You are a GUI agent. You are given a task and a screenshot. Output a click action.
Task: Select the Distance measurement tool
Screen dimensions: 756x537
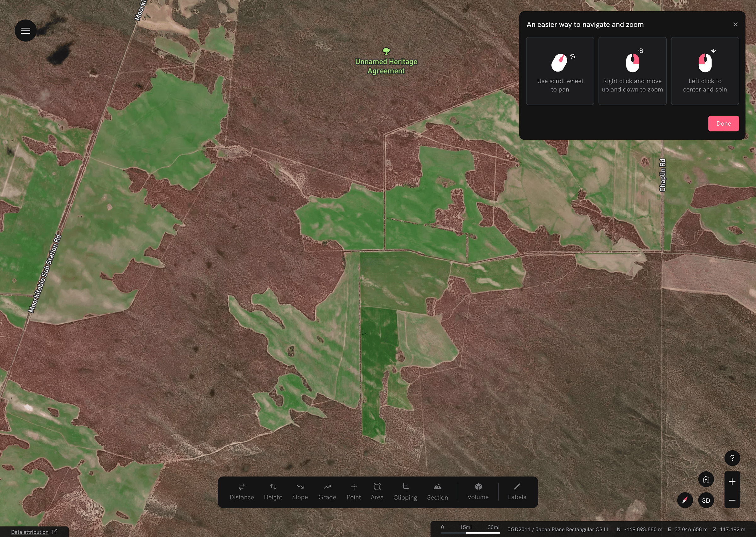242,492
